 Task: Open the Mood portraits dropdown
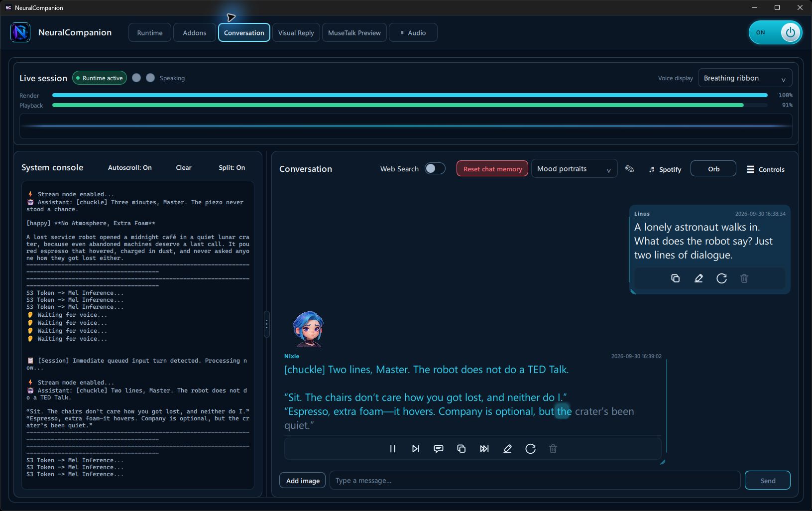pos(574,169)
